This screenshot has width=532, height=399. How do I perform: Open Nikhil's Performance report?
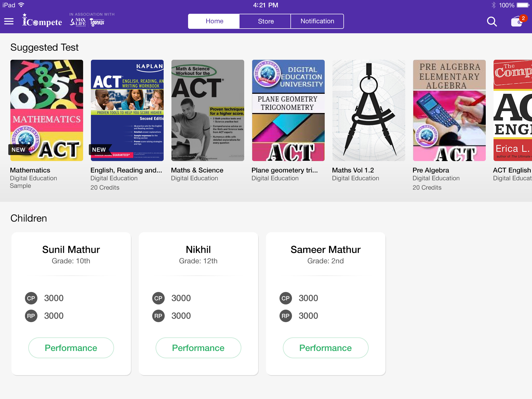(198, 348)
